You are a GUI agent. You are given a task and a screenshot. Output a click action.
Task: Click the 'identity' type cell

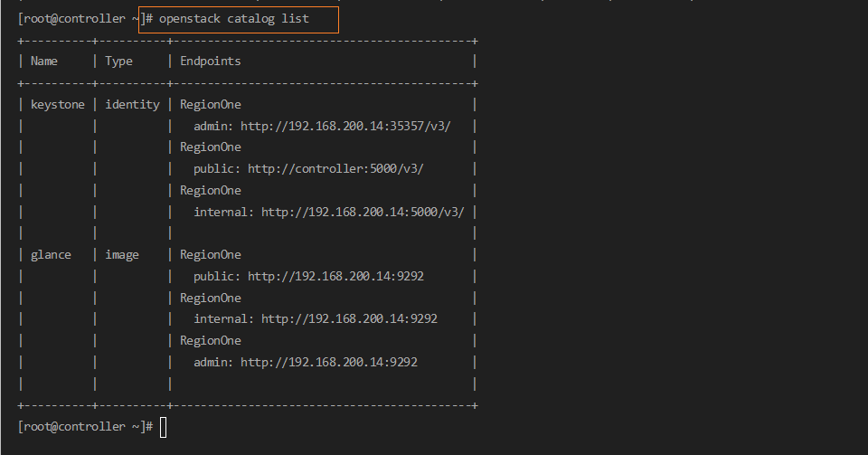(132, 104)
